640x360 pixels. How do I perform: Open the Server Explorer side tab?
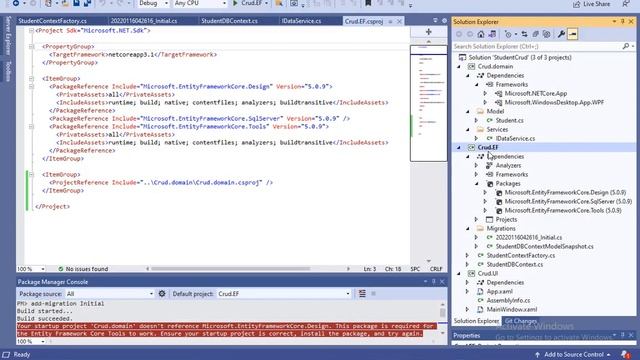coord(8,36)
